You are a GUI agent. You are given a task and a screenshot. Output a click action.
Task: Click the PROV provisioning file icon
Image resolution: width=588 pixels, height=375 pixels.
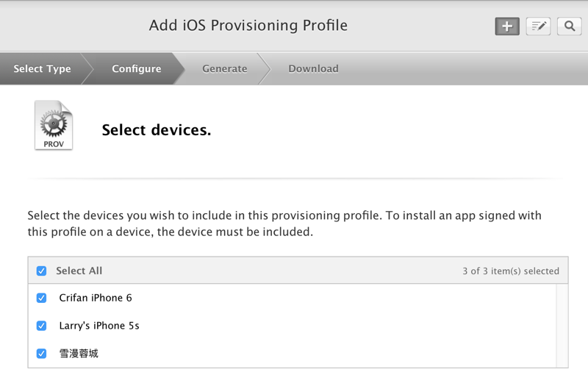tap(54, 126)
